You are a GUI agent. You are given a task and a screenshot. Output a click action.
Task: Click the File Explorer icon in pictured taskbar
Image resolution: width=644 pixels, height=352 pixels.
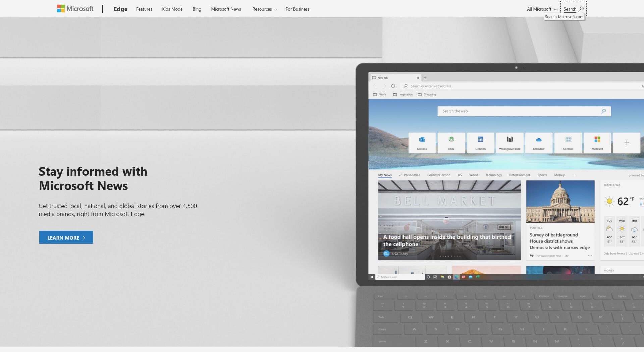coord(442,277)
